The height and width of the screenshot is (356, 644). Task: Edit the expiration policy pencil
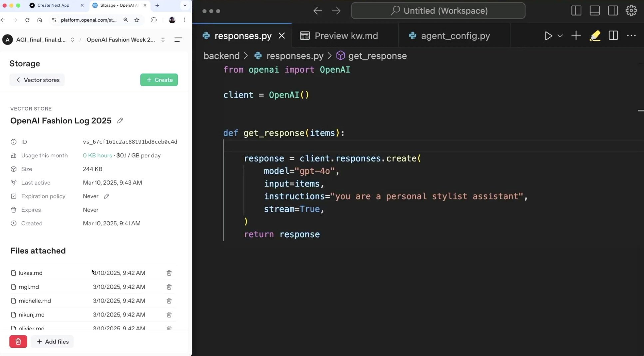pos(107,196)
